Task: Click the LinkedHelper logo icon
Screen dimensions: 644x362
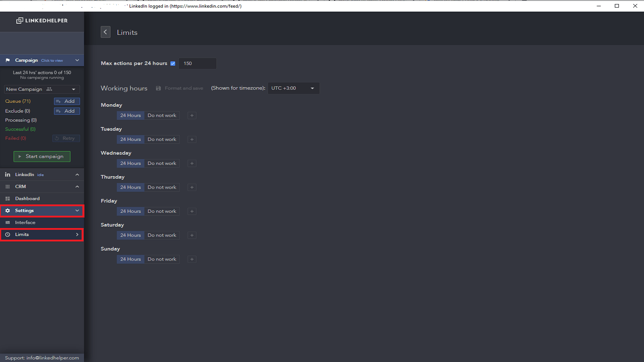Action: coord(20,21)
